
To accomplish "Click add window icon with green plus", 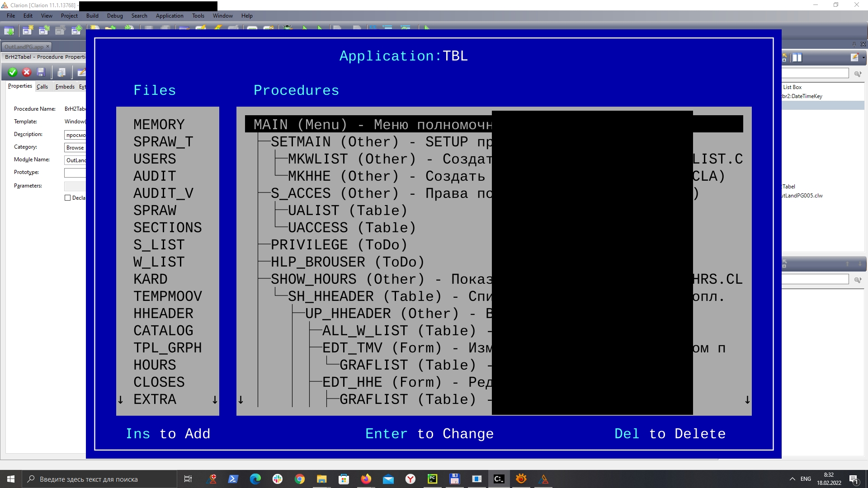I will click(76, 30).
